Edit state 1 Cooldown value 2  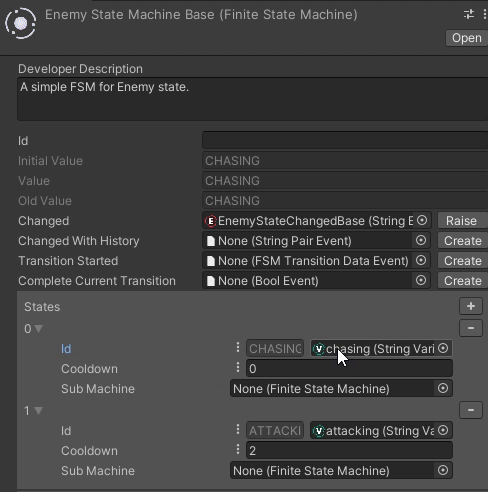pyautogui.click(x=349, y=450)
